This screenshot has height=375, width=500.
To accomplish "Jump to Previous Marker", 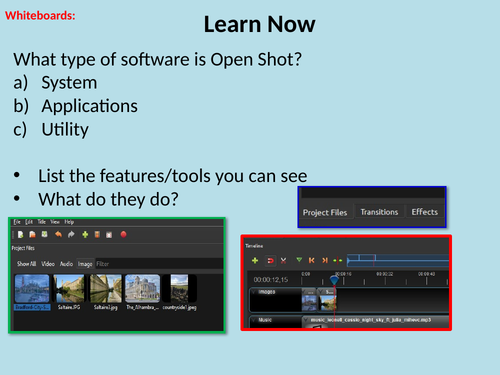I will (x=311, y=260).
